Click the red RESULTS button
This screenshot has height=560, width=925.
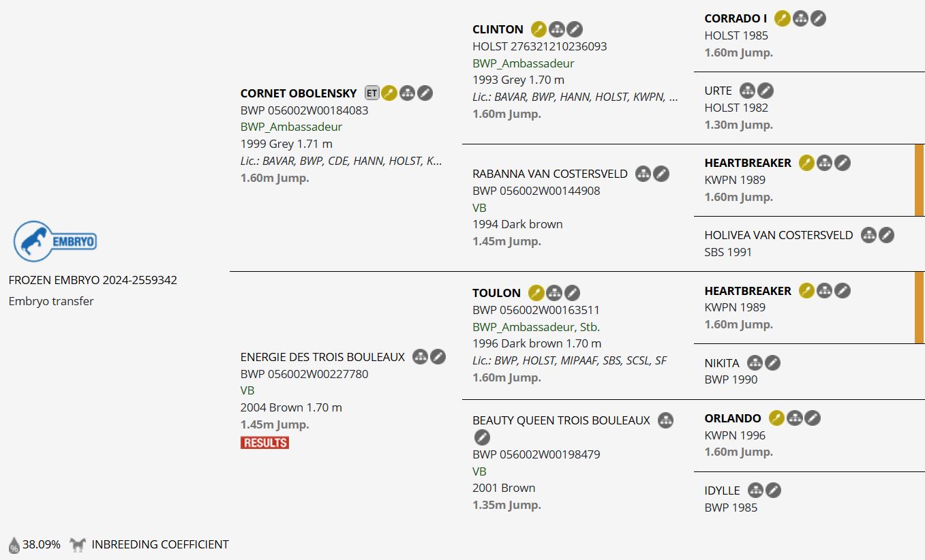click(x=264, y=443)
